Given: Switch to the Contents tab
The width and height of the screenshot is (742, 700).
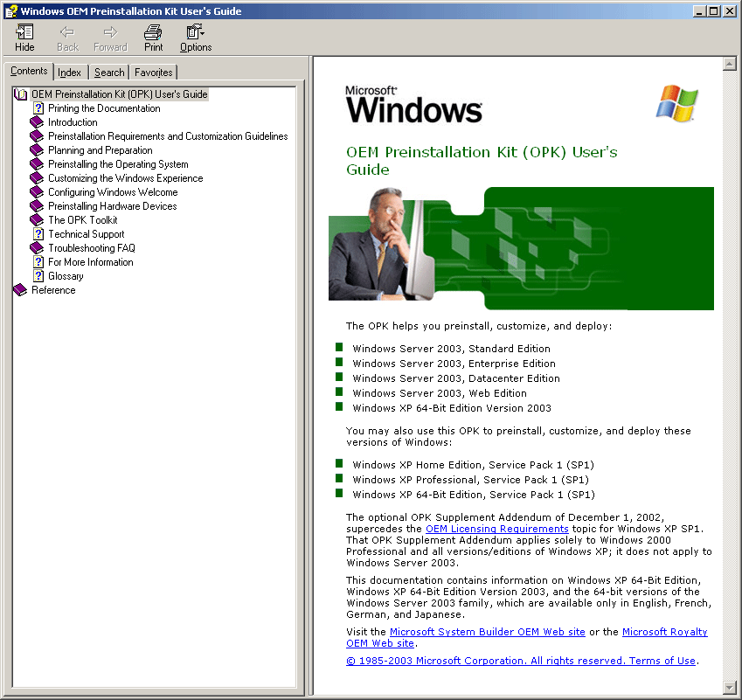Looking at the screenshot, I should tap(29, 71).
